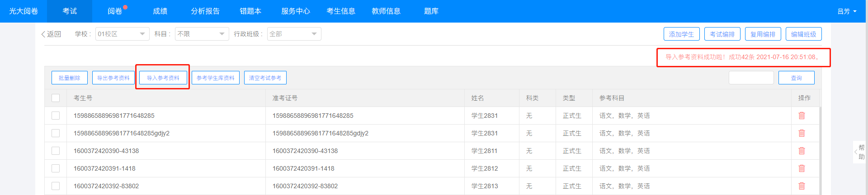Switch to the 阅卷 tab
Image resolution: width=868 pixels, height=195 pixels.
point(115,11)
